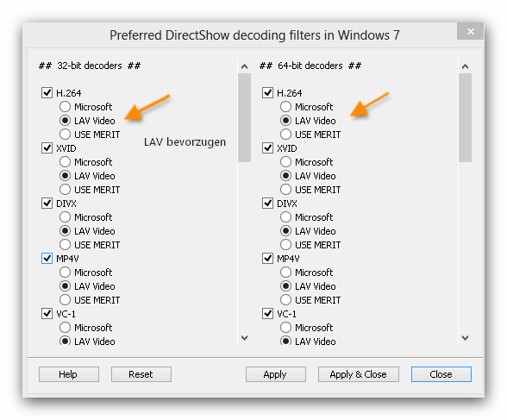Image resolution: width=507 pixels, height=420 pixels.
Task: Select Microsoft for 32-bit XVID
Action: tap(65, 161)
